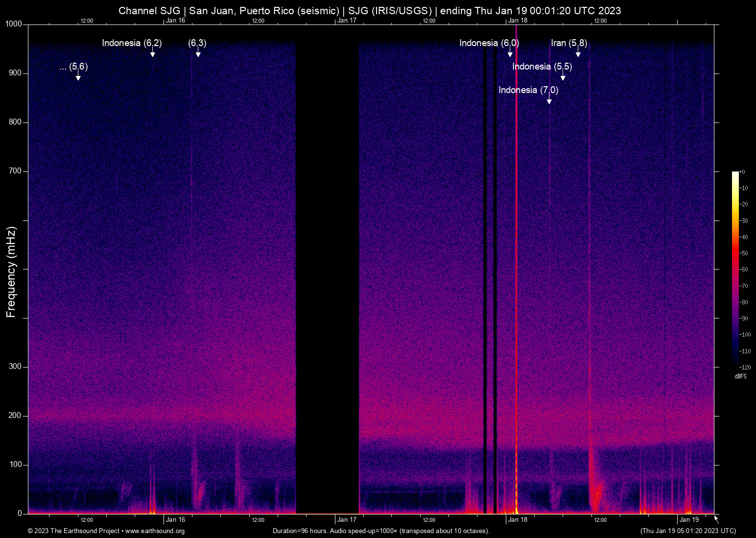Select the Indonesia (6.2) annotation text
The width and height of the screenshot is (756, 538).
click(x=131, y=43)
